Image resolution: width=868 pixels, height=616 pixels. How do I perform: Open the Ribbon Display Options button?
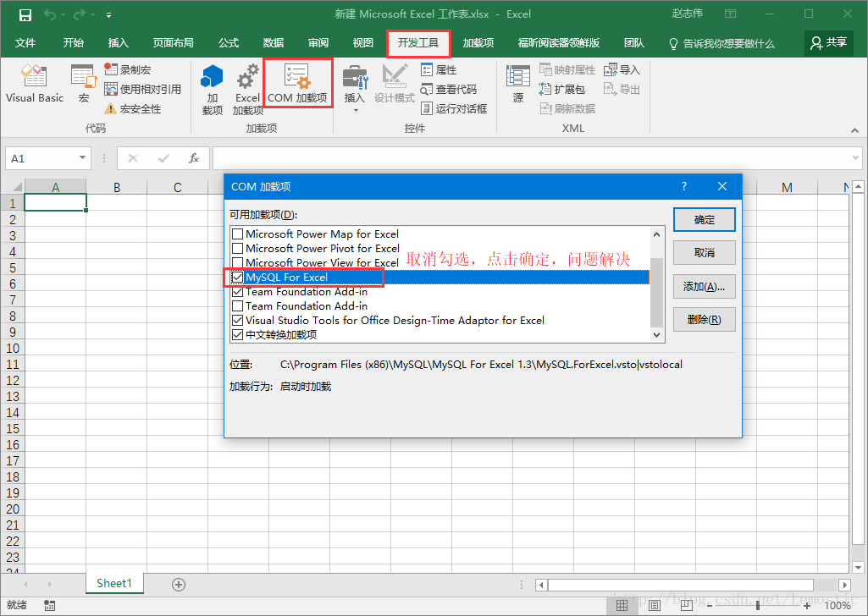(x=730, y=14)
